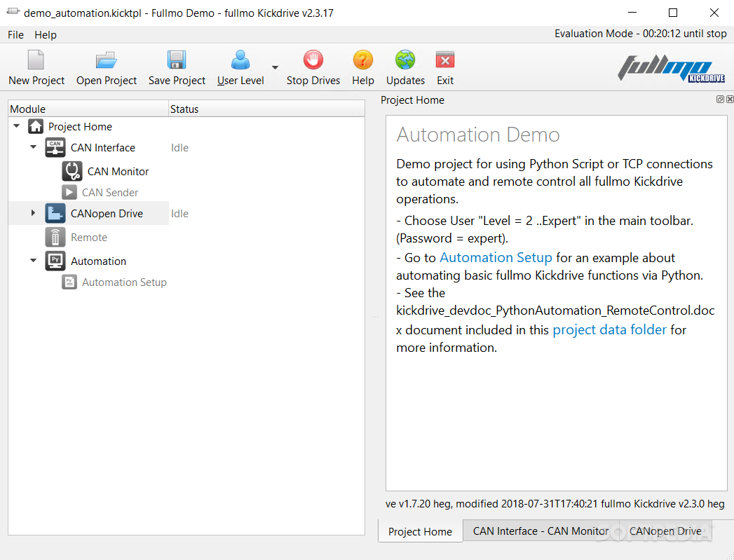Click the CAN Interface Idle status

pos(179,147)
